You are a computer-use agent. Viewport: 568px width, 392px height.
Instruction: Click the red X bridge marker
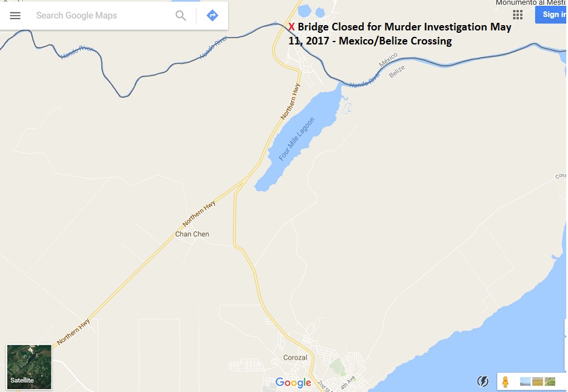291,27
